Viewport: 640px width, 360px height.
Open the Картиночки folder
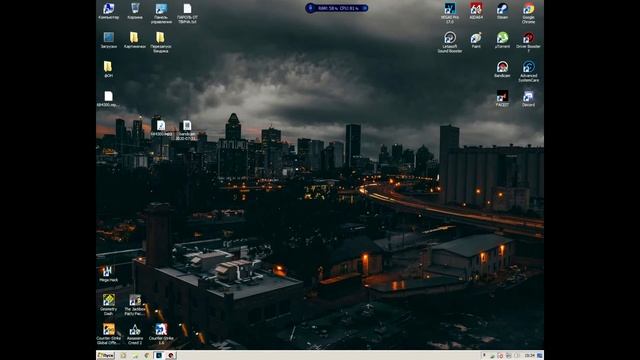135,40
